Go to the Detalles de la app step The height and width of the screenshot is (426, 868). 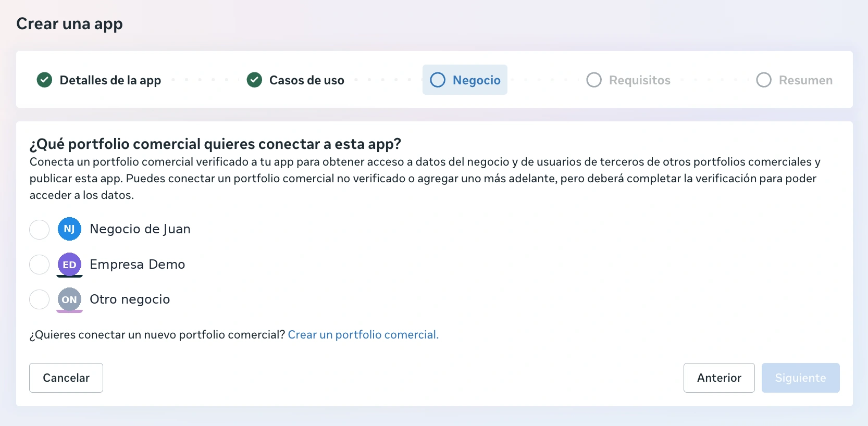pyautogui.click(x=110, y=80)
